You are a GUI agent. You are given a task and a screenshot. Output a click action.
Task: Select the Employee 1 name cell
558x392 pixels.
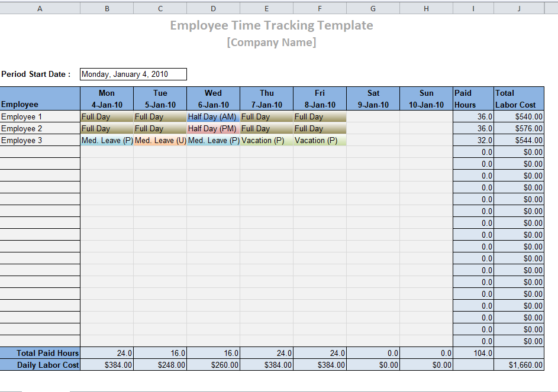(40, 117)
